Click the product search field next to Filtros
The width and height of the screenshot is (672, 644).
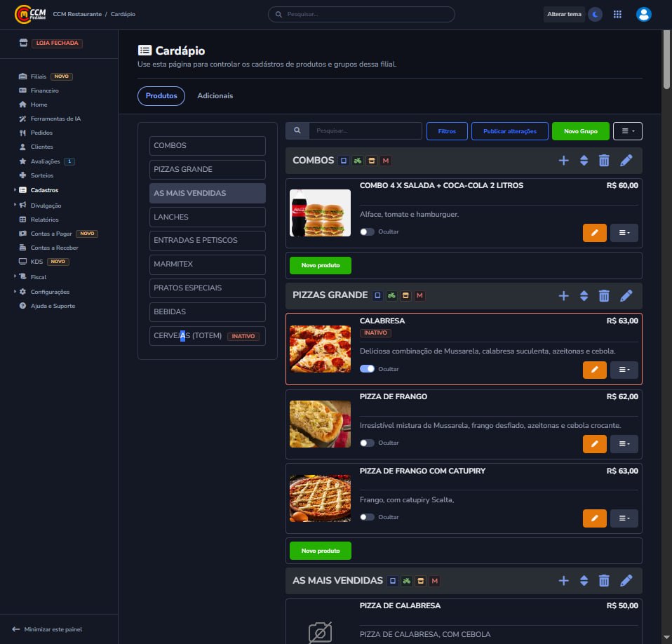[365, 131]
